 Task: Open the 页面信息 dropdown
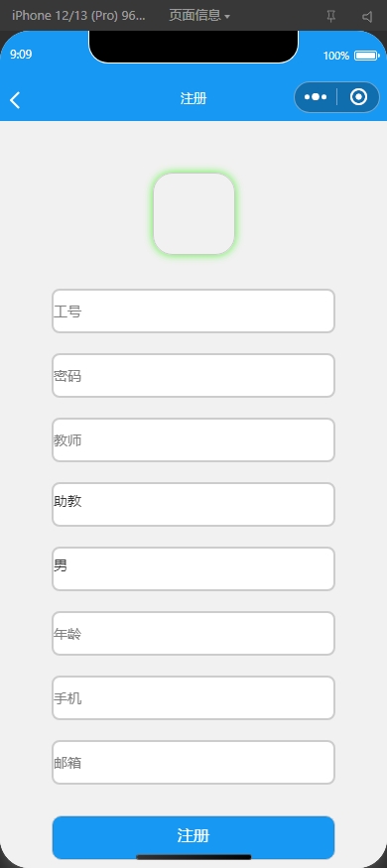click(198, 16)
